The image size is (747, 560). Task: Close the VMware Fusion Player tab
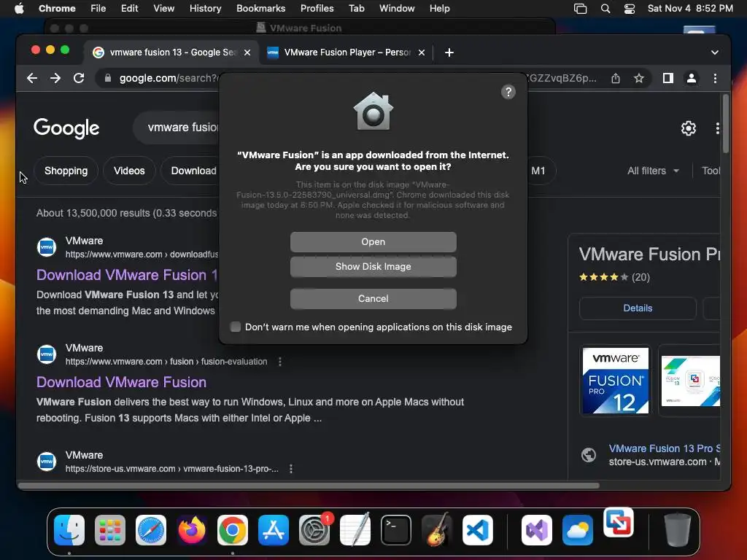(x=422, y=52)
